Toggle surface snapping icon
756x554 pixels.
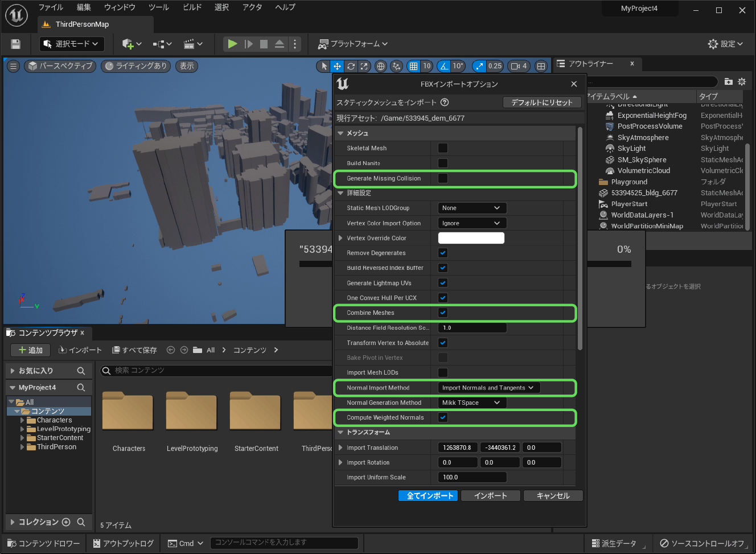pos(397,66)
